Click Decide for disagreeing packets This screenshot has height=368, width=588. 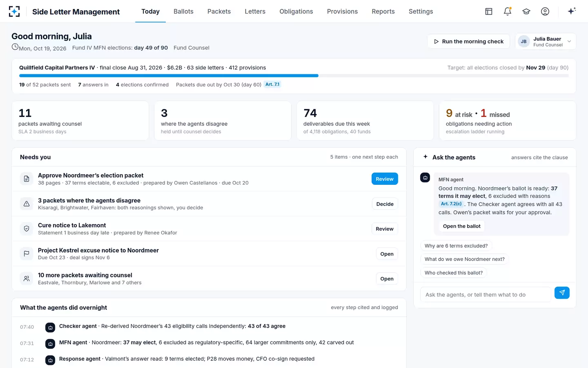[385, 204]
